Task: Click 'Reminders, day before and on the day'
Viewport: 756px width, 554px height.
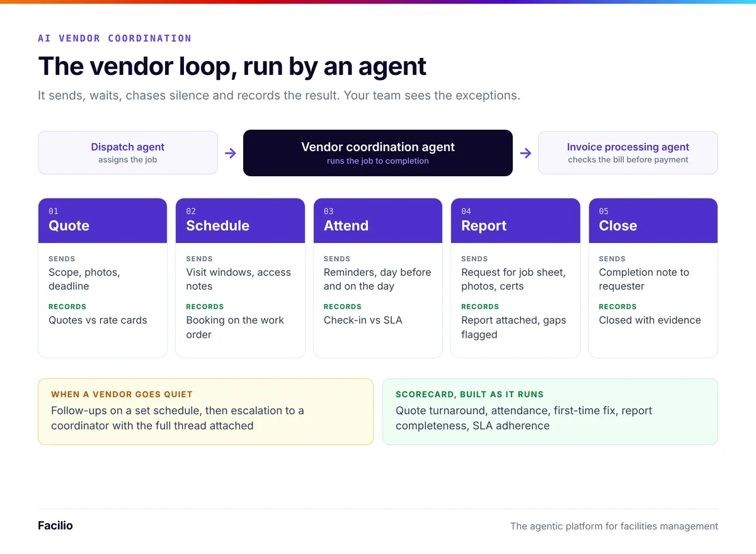Action: pyautogui.click(x=377, y=279)
